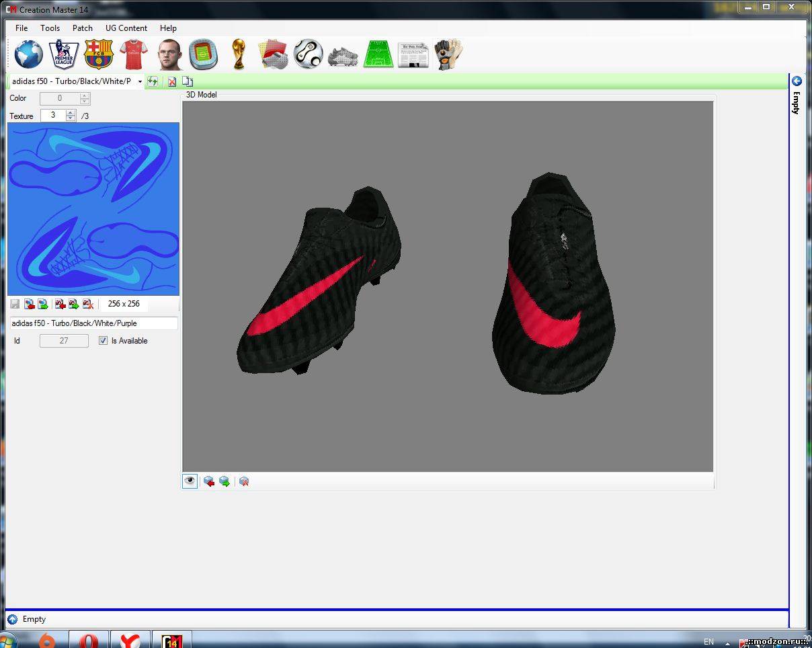The width and height of the screenshot is (812, 648).
Task: Click the 3D Model group label
Action: point(202,95)
